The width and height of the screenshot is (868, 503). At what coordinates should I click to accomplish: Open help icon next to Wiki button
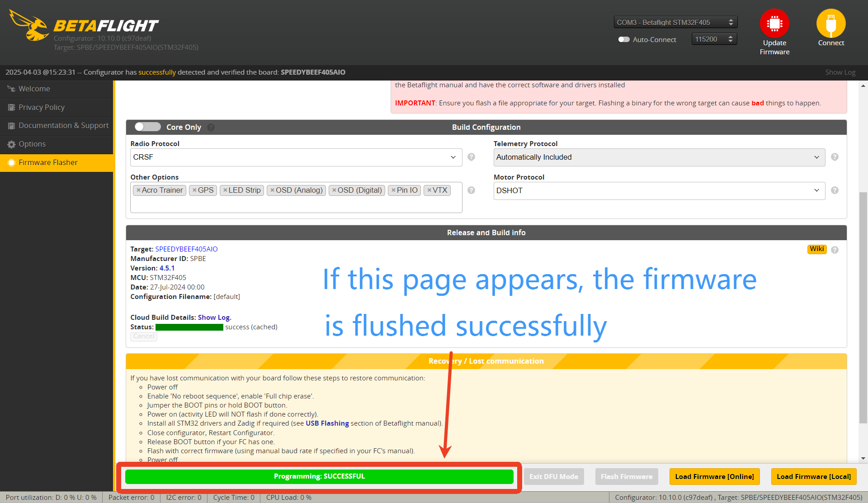[x=835, y=250]
